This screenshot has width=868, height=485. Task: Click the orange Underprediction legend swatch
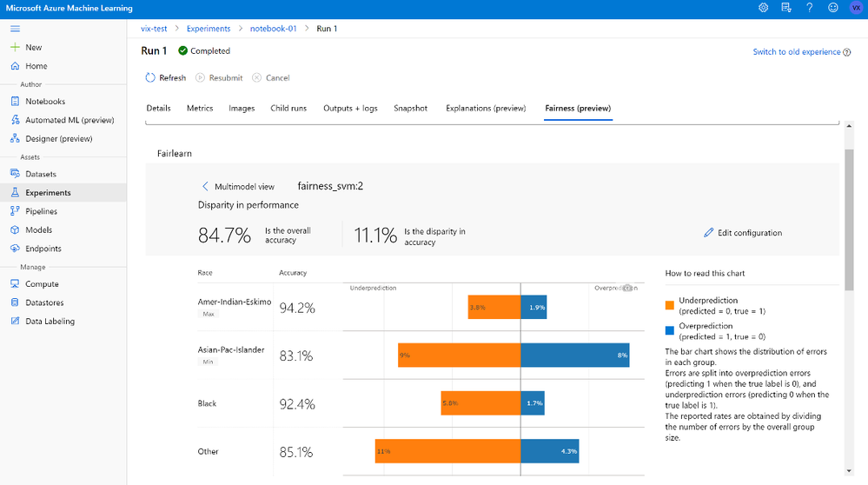pyautogui.click(x=670, y=305)
